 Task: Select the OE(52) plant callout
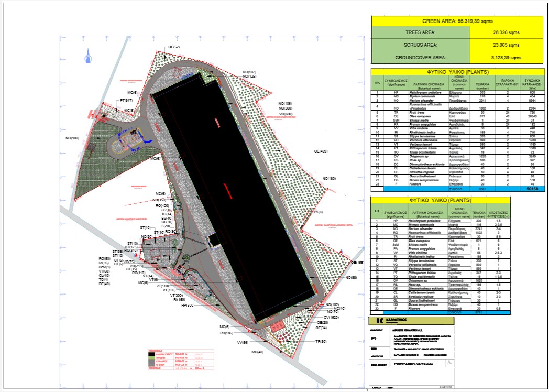(173, 48)
